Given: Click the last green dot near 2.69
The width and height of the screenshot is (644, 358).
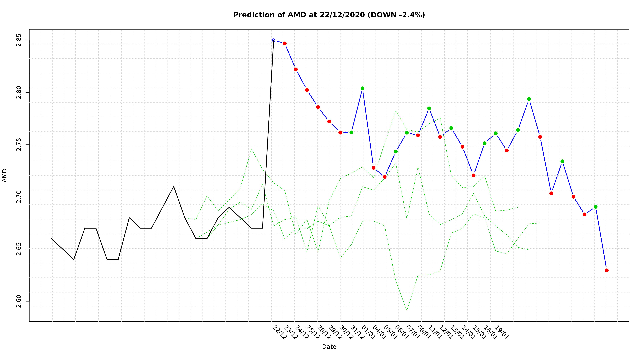Looking at the screenshot, I should coord(595,207).
